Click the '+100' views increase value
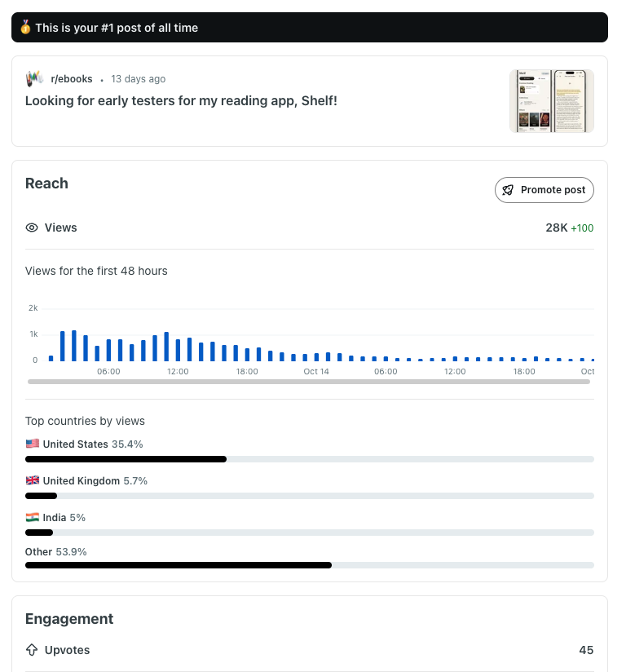Image resolution: width=626 pixels, height=672 pixels. click(x=582, y=228)
